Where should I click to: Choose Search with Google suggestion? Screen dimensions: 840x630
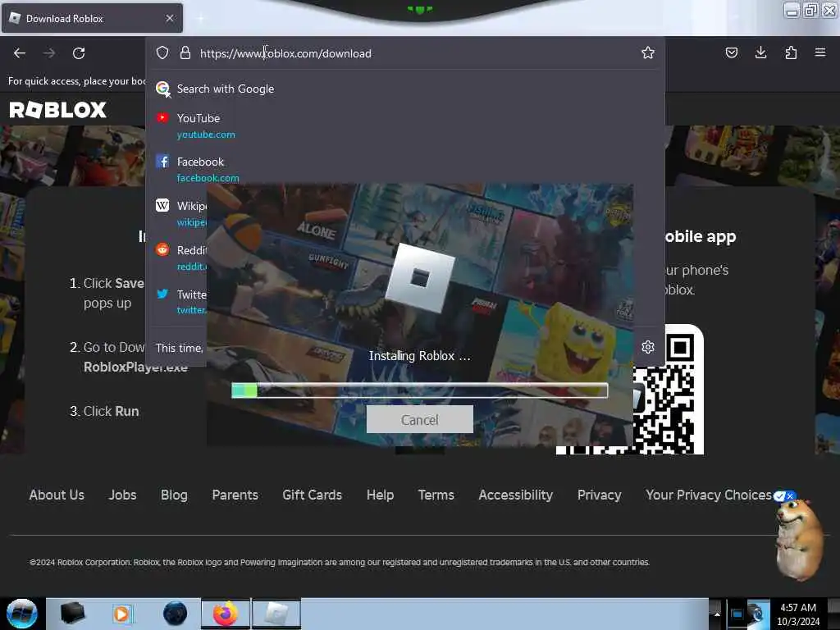click(x=405, y=89)
